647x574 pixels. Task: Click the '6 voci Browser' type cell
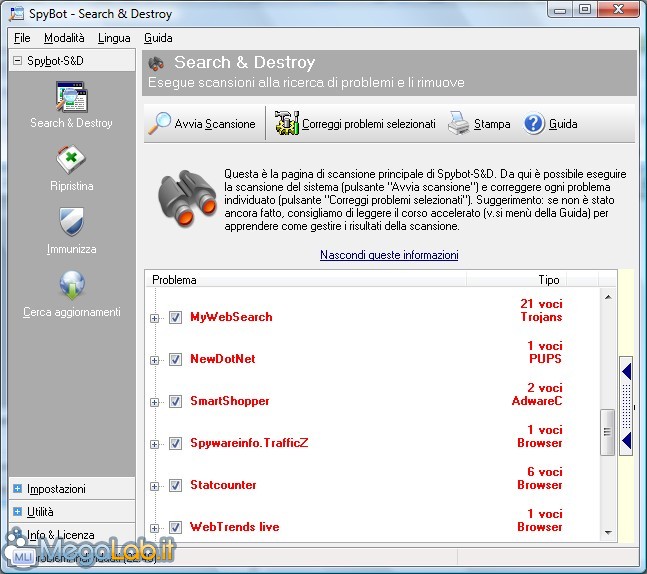point(540,479)
